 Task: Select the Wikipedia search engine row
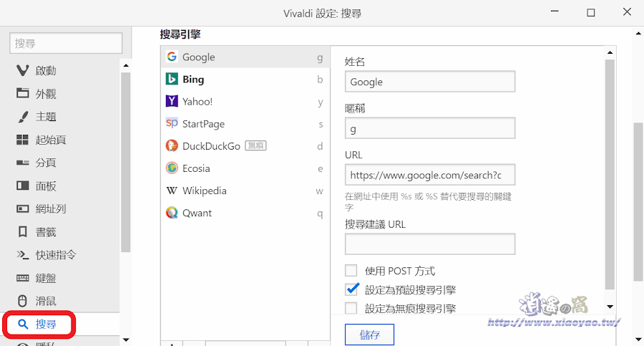[x=245, y=191]
